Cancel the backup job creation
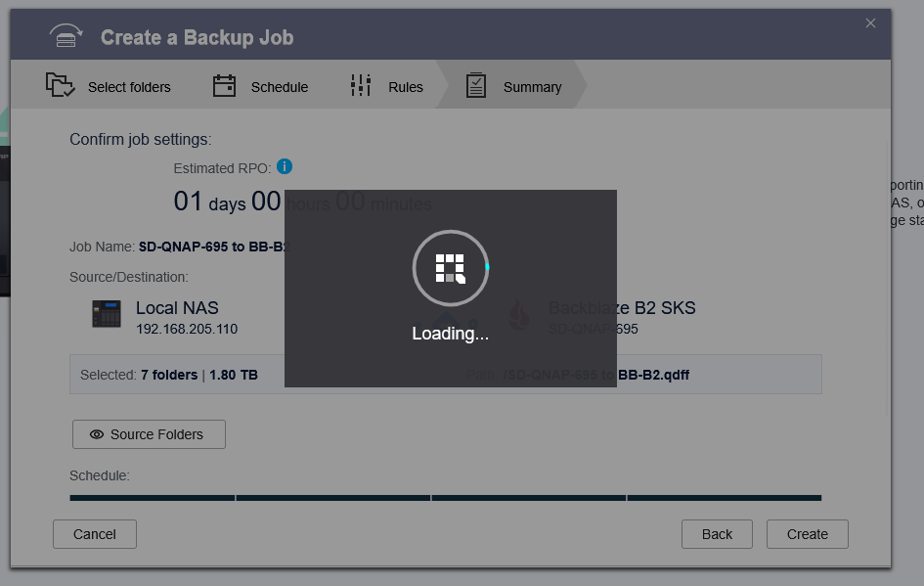Viewport: 924px width, 586px height. [x=94, y=534]
